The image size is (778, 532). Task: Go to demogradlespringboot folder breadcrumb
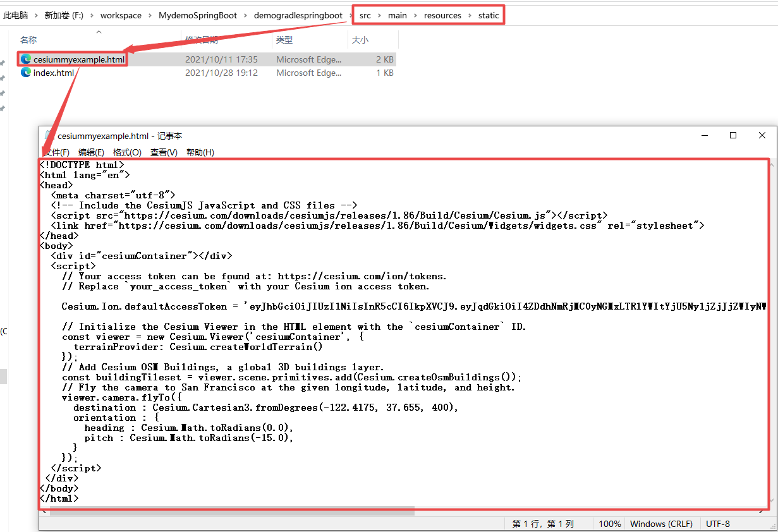tap(298, 15)
